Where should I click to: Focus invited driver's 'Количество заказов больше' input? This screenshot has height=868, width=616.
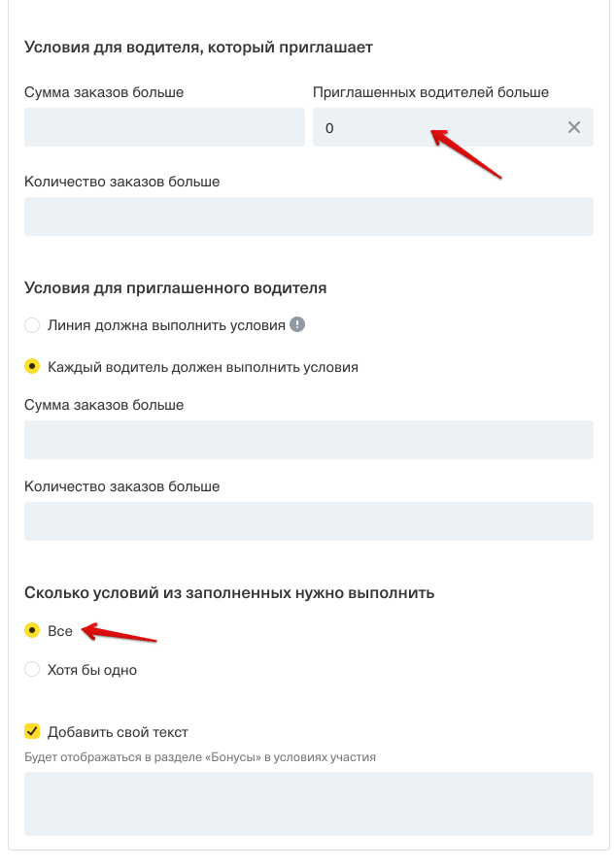pos(308,521)
